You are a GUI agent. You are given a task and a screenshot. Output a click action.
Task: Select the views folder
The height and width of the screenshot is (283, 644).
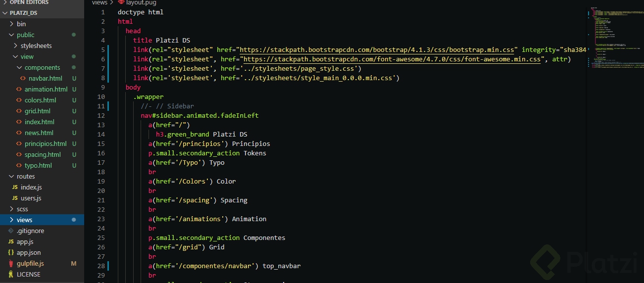tap(24, 220)
